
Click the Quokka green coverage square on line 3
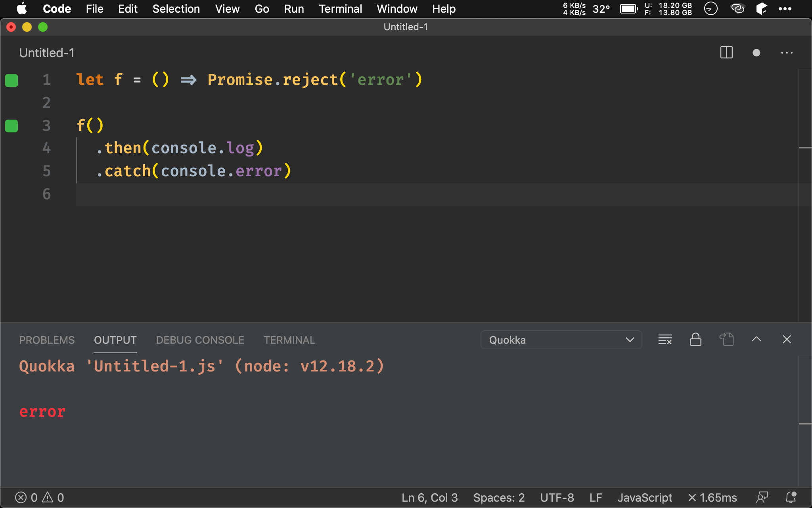(11, 126)
